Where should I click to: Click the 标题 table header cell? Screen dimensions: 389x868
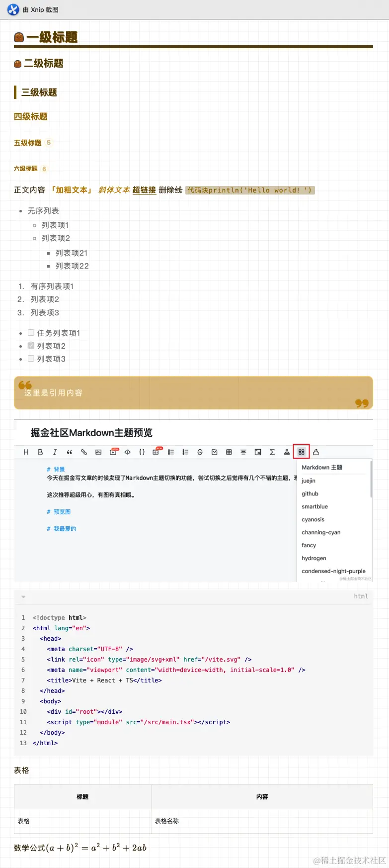[82, 797]
